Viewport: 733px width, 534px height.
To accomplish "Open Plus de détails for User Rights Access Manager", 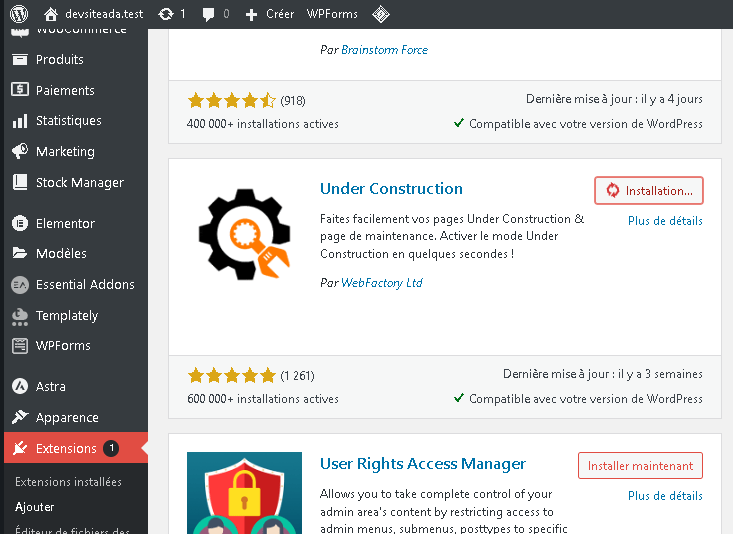I will click(x=665, y=496).
